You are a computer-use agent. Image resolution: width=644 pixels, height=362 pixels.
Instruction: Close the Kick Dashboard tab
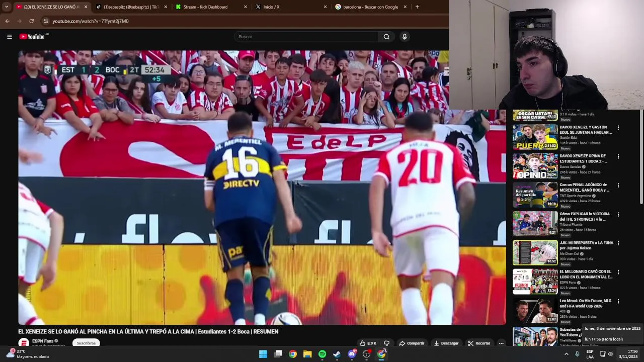tap(246, 7)
